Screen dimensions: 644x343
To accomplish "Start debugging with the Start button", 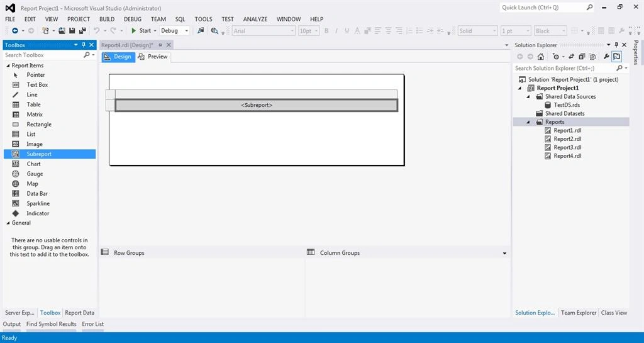I will (x=141, y=31).
